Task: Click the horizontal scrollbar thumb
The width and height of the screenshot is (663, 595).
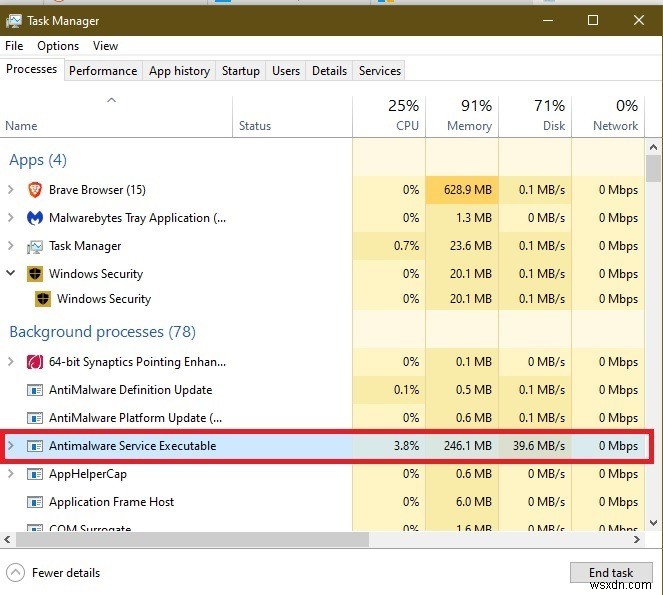Action: tap(193, 540)
